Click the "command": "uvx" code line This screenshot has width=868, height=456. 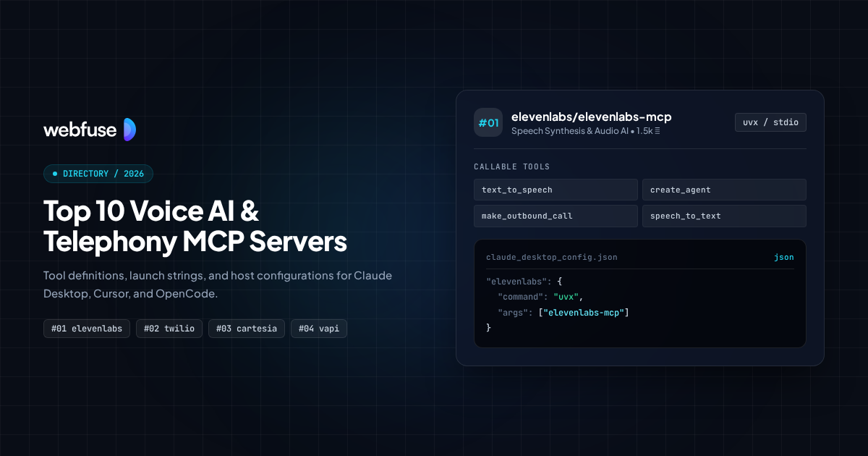point(540,297)
